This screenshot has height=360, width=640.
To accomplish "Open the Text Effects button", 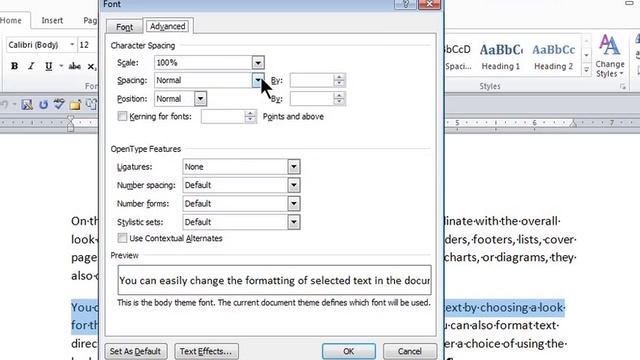I will coord(206,351).
